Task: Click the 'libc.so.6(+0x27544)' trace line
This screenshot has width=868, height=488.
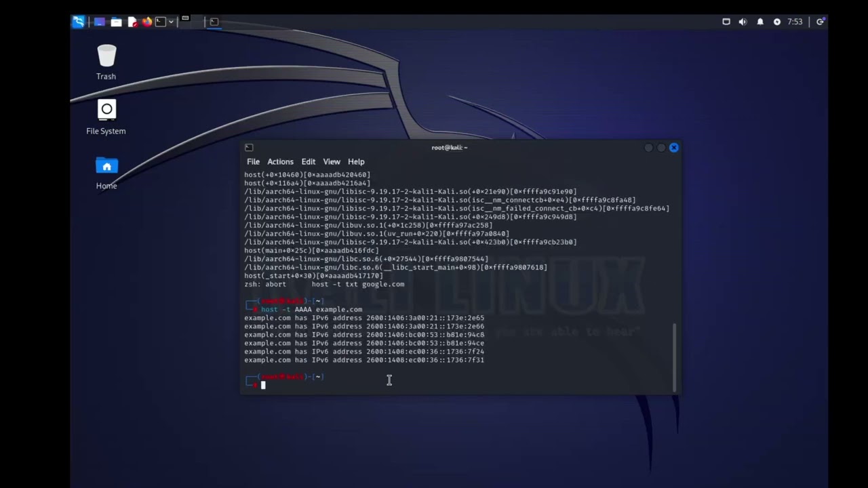Action: 366,259
